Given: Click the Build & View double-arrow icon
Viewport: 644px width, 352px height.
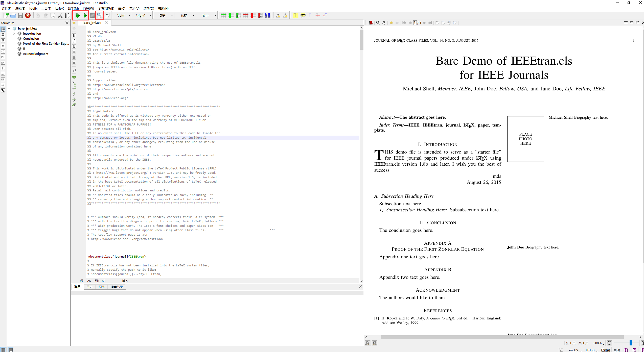Looking at the screenshot, I should [78, 15].
